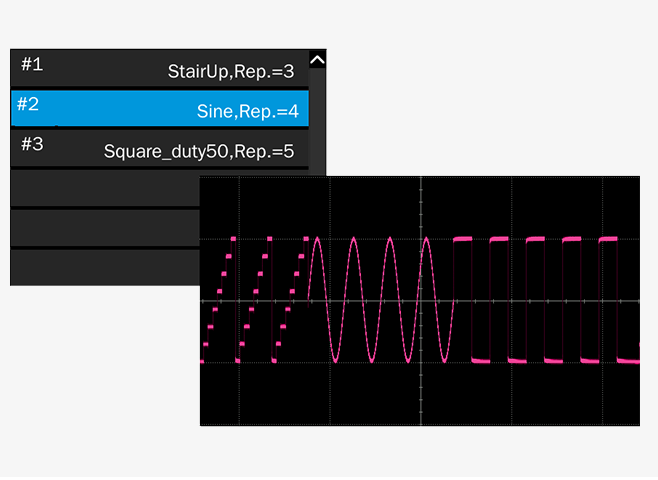Screen dimensions: 658x480
Task: Click the first square pulse top
Action: tap(463, 239)
